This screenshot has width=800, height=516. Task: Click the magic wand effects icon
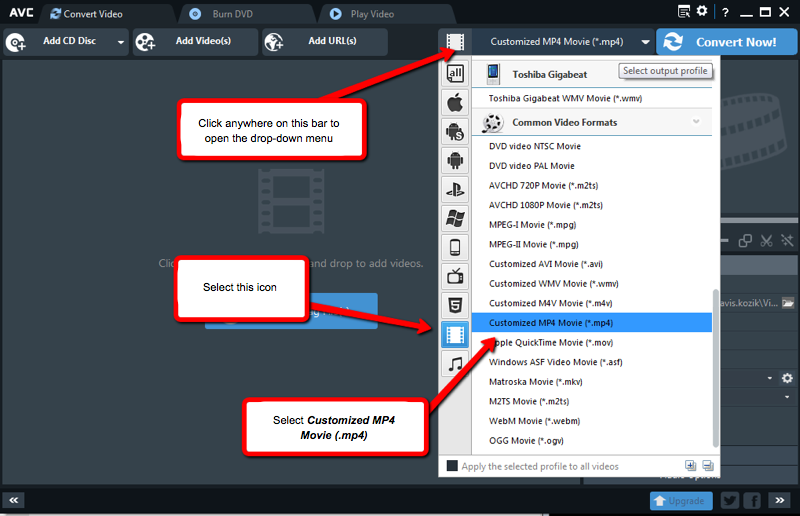(787, 240)
